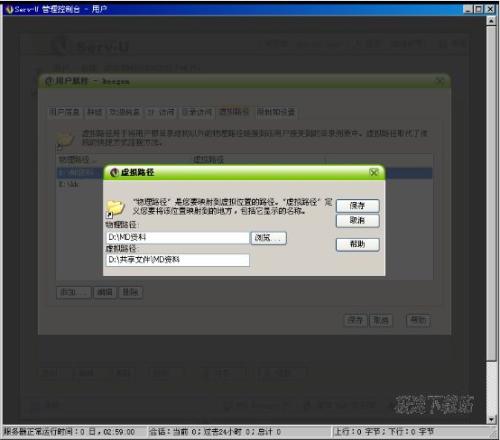Close the 虚拟路径 dialog with its X
The image size is (500, 440).
click(374, 172)
